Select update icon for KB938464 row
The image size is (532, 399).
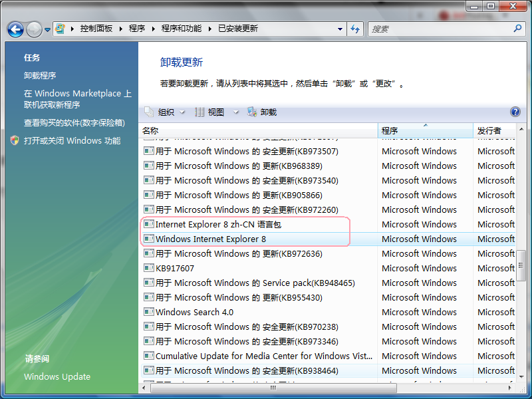(x=148, y=370)
